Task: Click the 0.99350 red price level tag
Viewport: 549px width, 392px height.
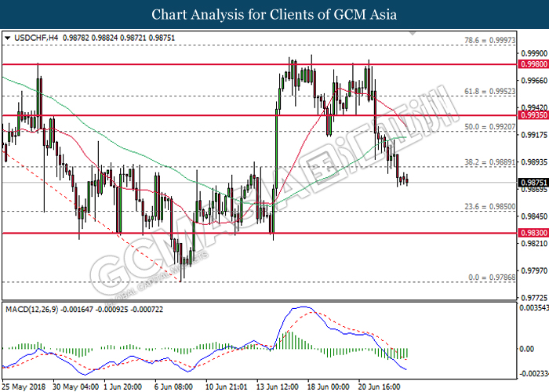Action: tap(533, 115)
